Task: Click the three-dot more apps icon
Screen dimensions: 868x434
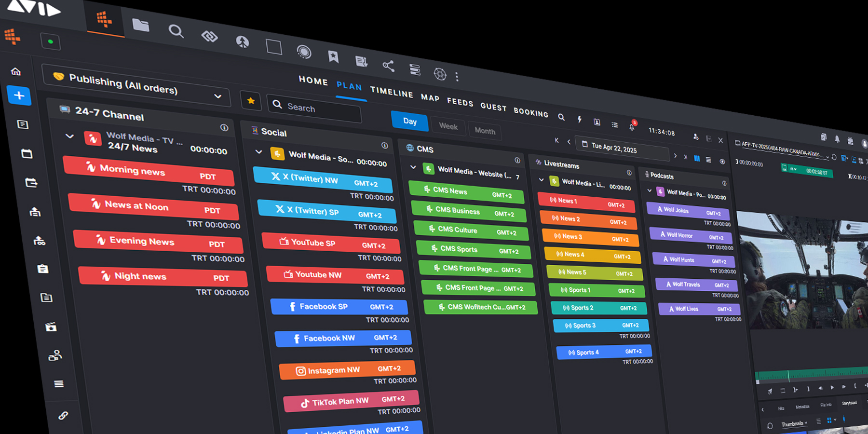Action: click(x=457, y=76)
